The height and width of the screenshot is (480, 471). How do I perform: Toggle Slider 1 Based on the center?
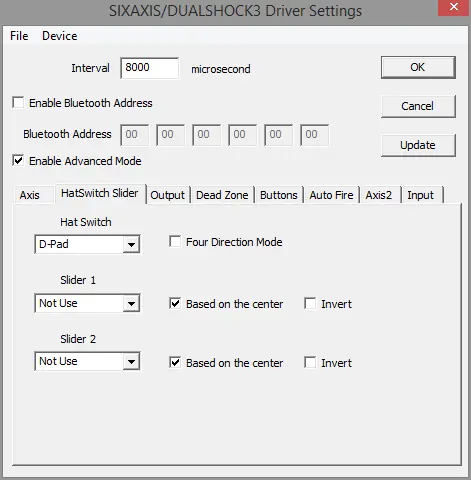(175, 303)
